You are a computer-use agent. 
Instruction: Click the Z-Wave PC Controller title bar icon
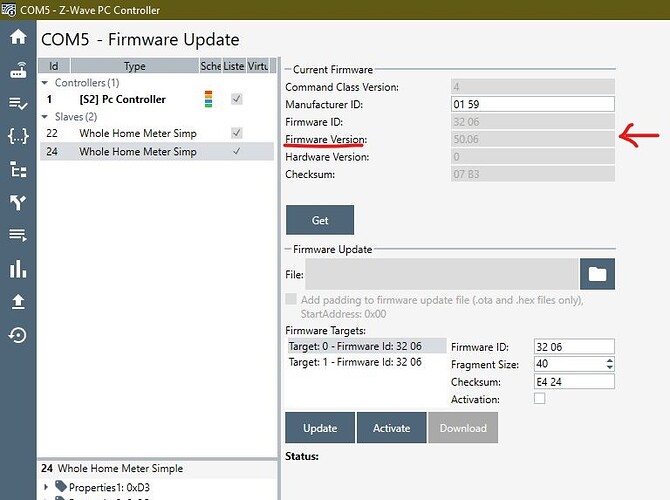coord(9,9)
